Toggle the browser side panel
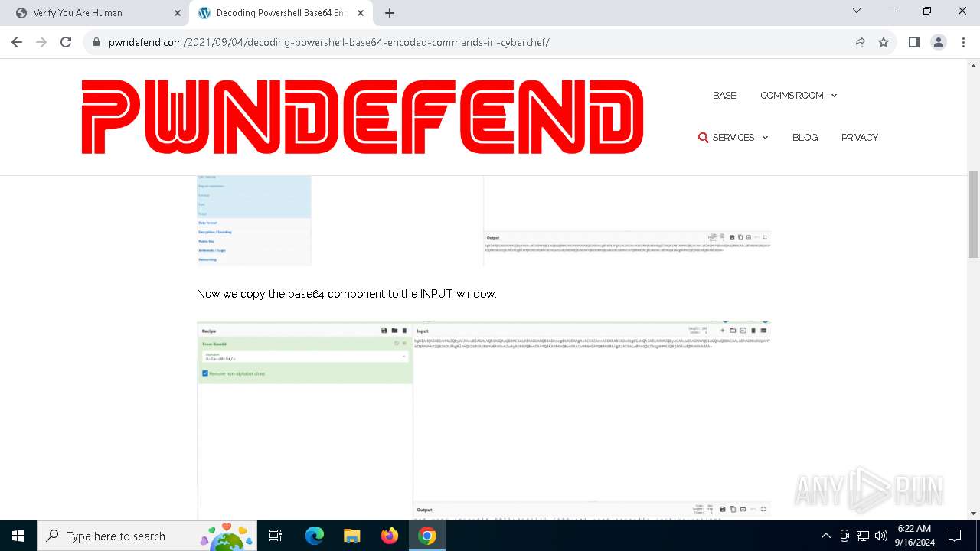 [913, 42]
